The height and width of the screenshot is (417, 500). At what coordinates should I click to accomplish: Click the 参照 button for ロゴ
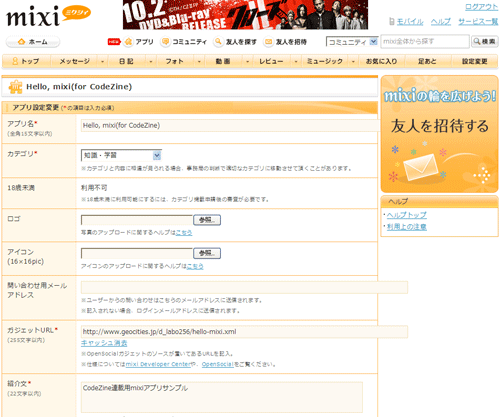(207, 220)
